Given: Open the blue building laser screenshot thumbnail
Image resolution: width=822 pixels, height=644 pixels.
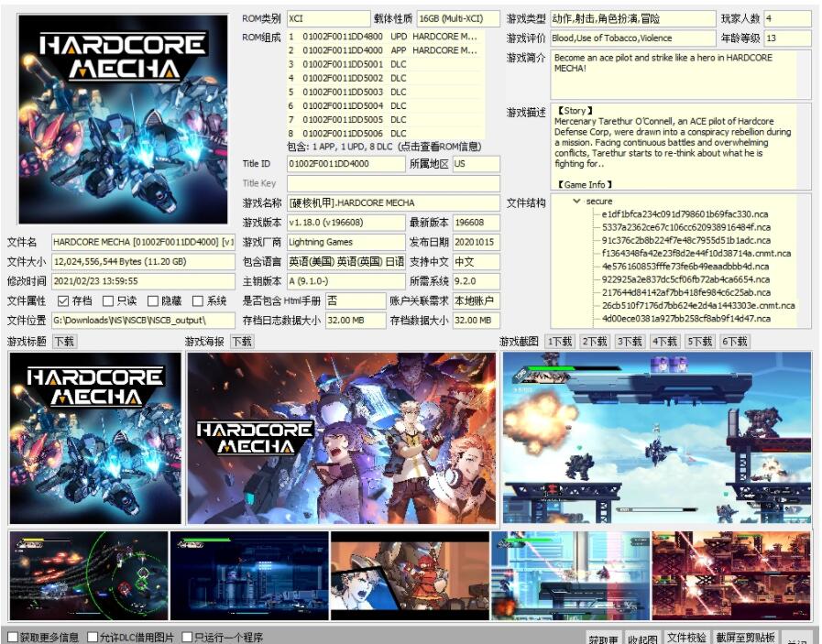Looking at the screenshot, I should 570,575.
